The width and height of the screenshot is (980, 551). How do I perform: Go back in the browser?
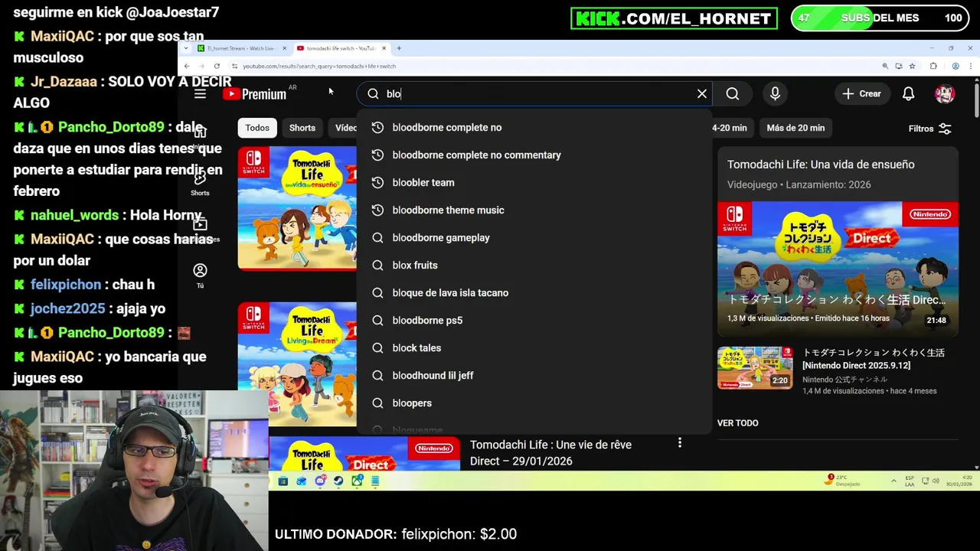[187, 66]
